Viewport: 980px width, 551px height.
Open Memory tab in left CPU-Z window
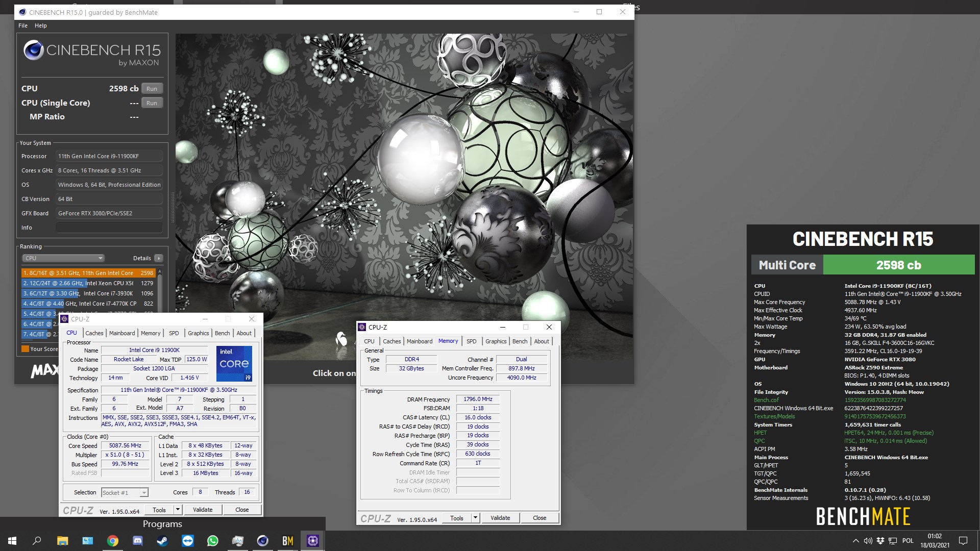pyautogui.click(x=151, y=333)
